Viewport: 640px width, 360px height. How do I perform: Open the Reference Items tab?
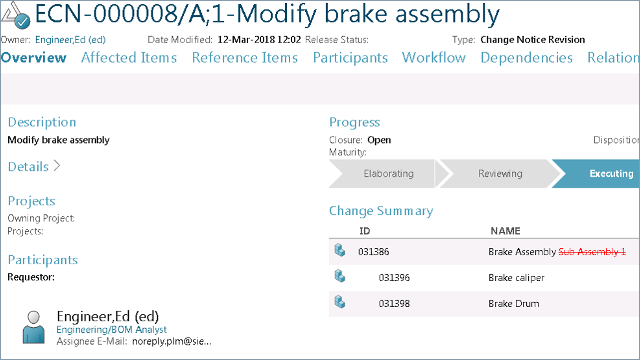pyautogui.click(x=245, y=58)
